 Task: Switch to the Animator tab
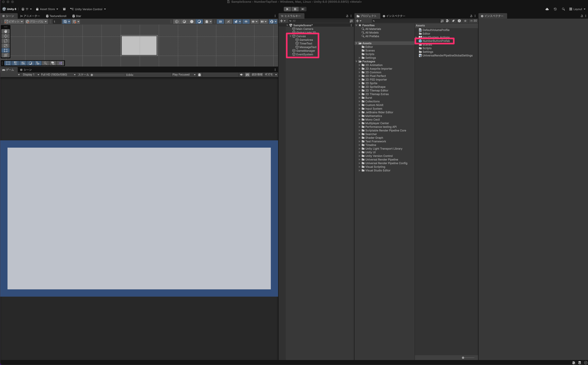click(30, 16)
